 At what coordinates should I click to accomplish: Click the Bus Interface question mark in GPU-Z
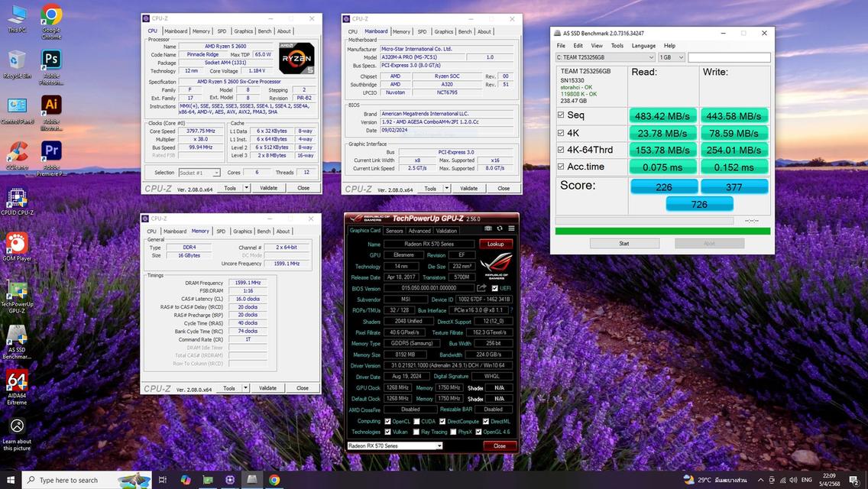[511, 310]
